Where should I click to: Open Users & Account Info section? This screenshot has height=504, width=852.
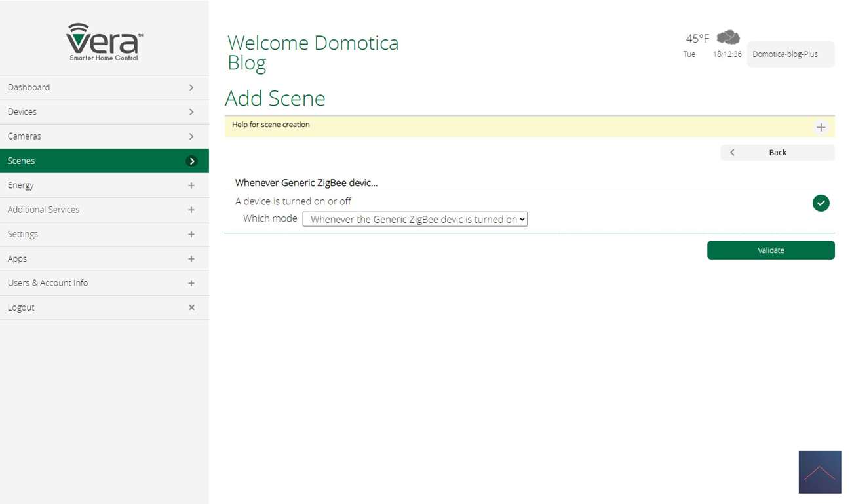(48, 283)
